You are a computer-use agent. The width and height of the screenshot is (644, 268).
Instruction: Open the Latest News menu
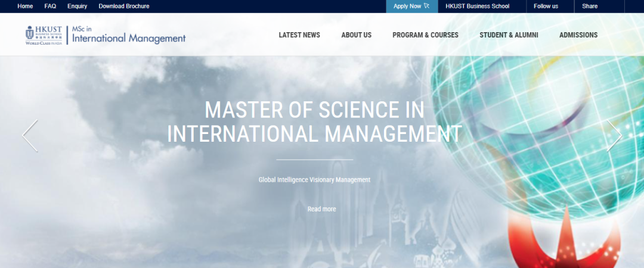pos(299,35)
